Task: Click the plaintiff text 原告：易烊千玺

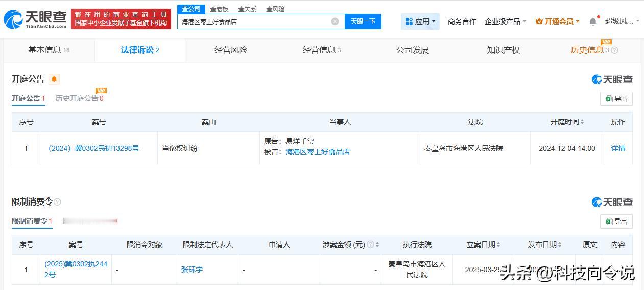Action: pyautogui.click(x=289, y=141)
